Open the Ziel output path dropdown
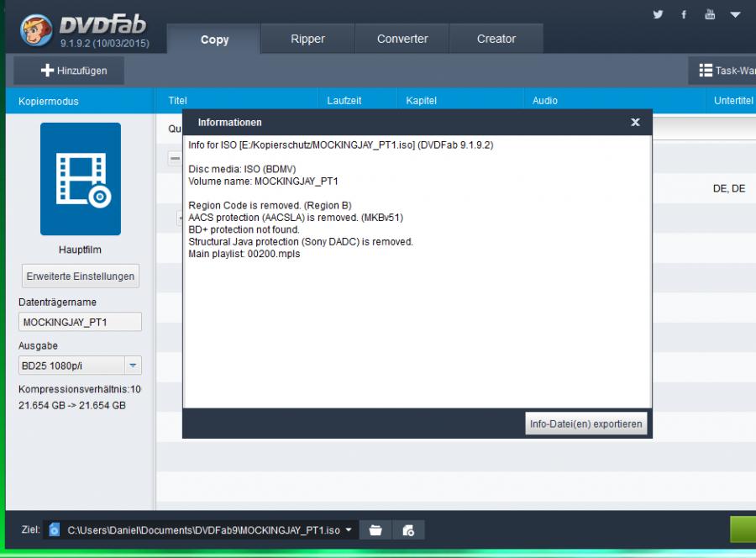The image size is (756, 558). click(x=349, y=530)
